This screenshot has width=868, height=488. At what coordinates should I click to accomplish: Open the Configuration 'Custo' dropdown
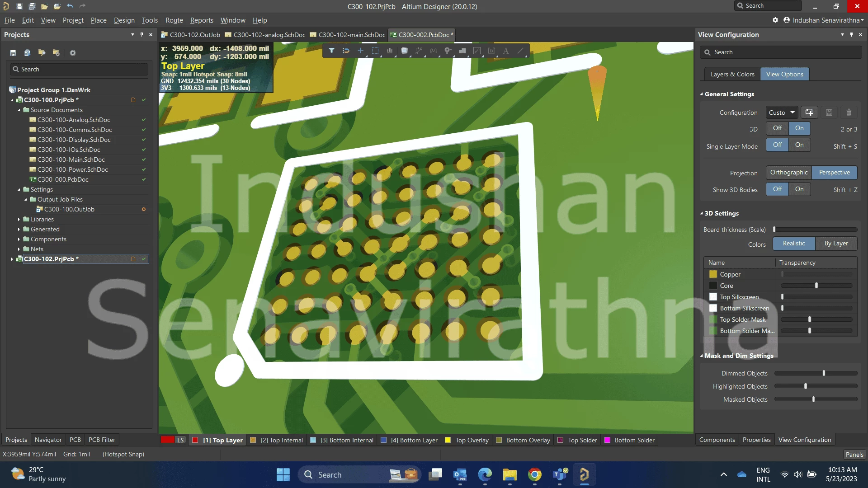(x=782, y=113)
